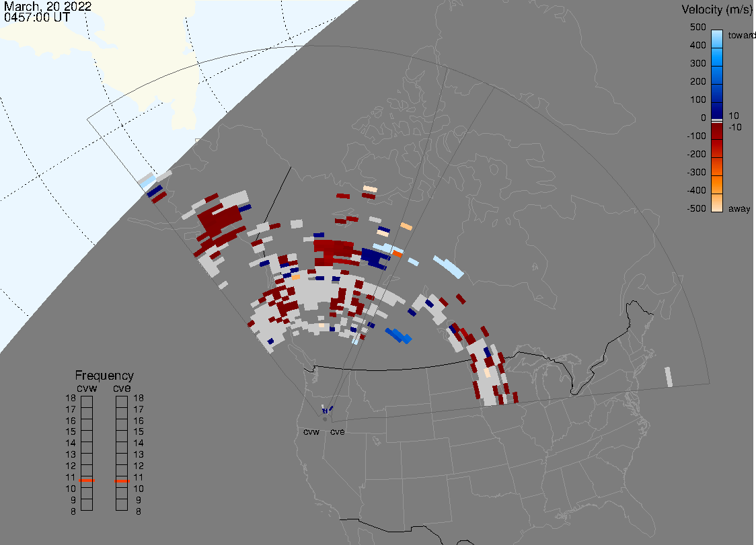
Task: Click the cvw radar label on map
Action: pyautogui.click(x=311, y=432)
